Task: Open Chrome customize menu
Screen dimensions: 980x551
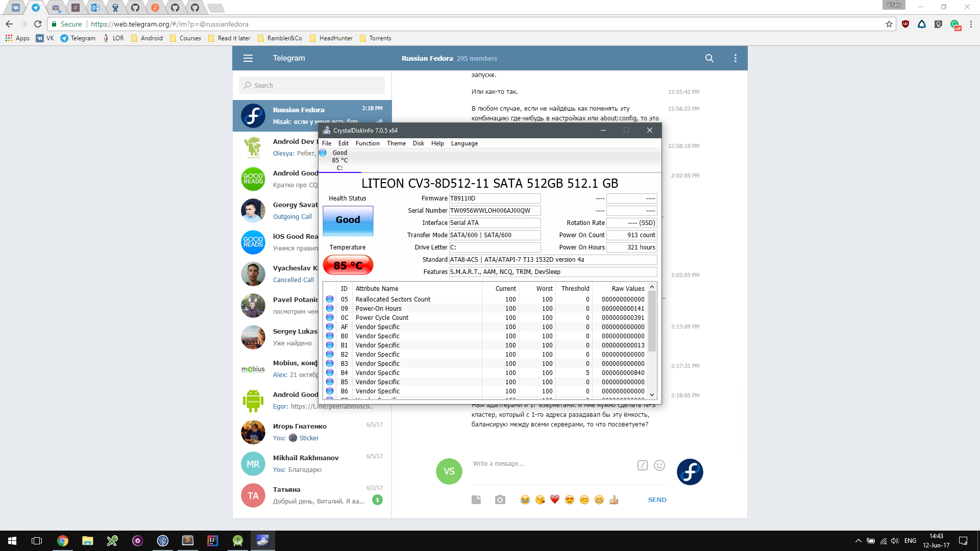Action: (971, 24)
